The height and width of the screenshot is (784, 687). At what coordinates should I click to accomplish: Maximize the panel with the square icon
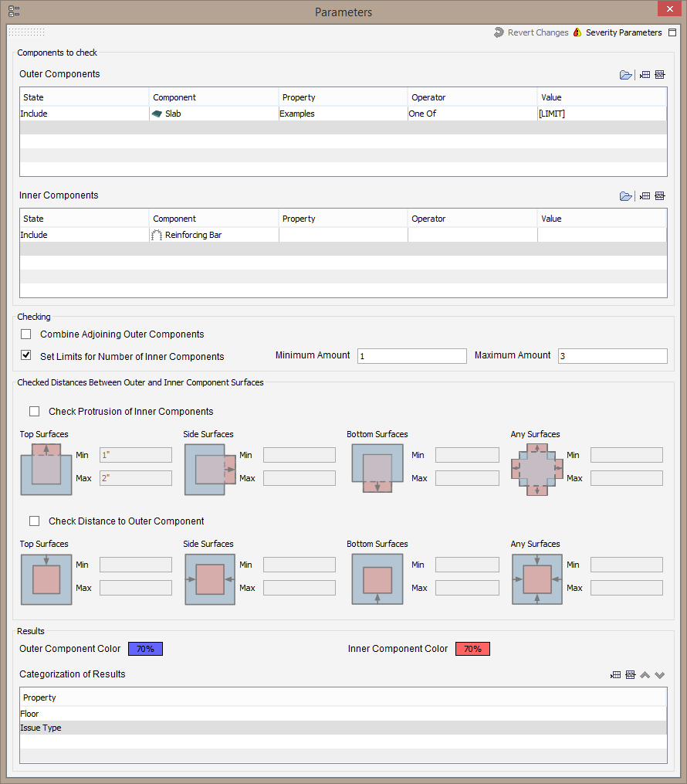672,32
